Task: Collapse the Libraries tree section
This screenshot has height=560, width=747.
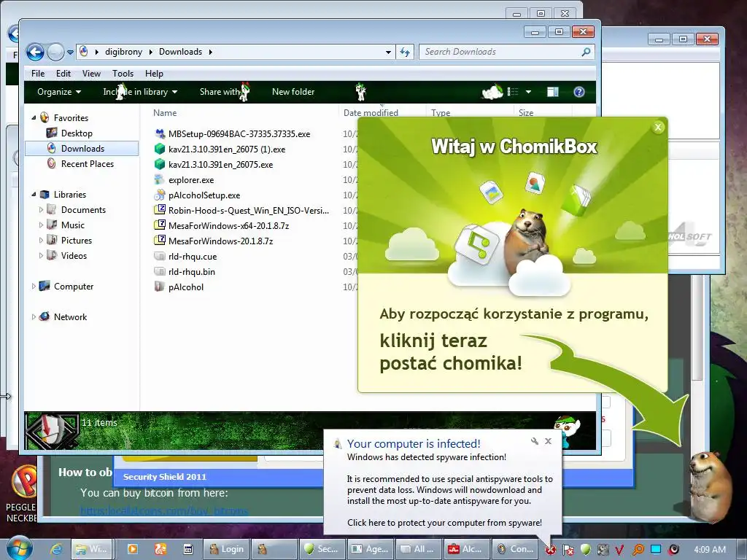Action: pyautogui.click(x=34, y=194)
